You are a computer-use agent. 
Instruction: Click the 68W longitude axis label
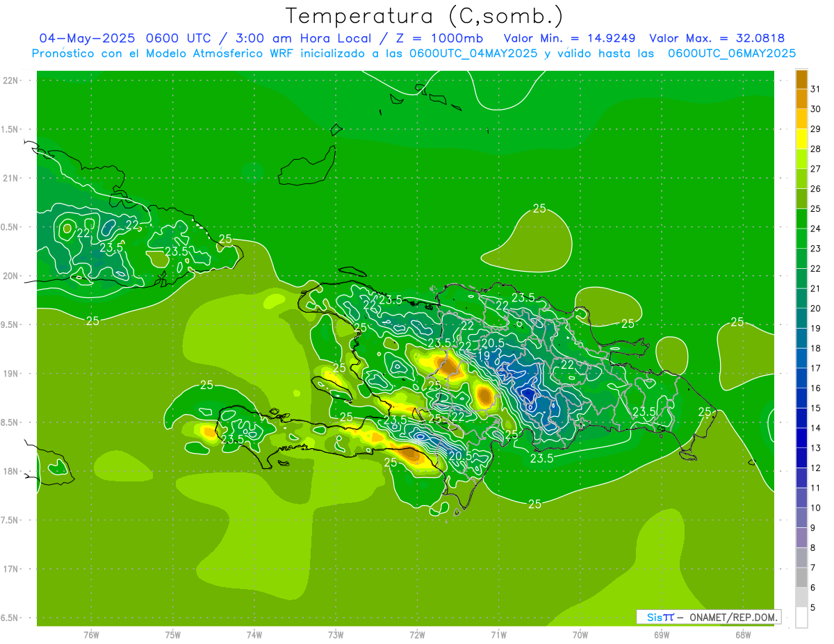coord(743,635)
